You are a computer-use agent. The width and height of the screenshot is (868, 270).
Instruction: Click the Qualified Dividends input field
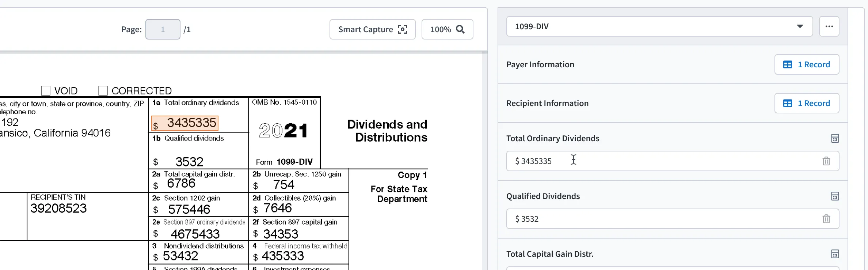673,219
